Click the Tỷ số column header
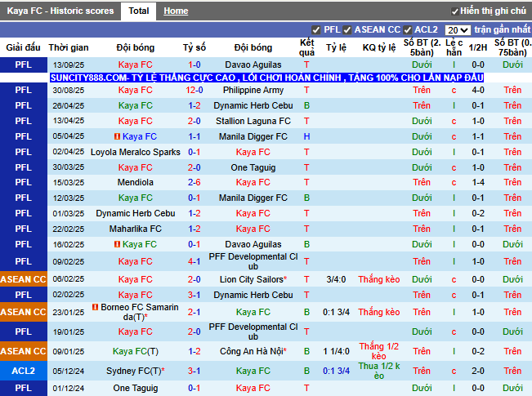532x396 pixels. point(194,47)
